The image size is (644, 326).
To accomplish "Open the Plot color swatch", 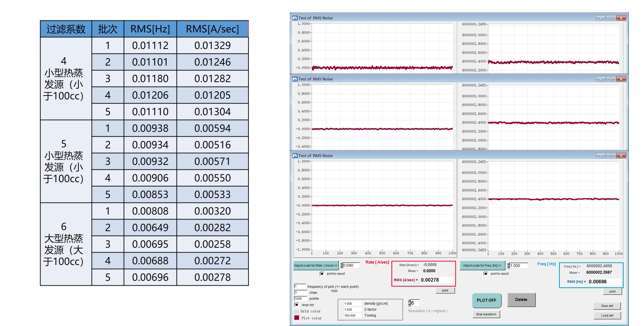I will pyautogui.click(x=296, y=318).
